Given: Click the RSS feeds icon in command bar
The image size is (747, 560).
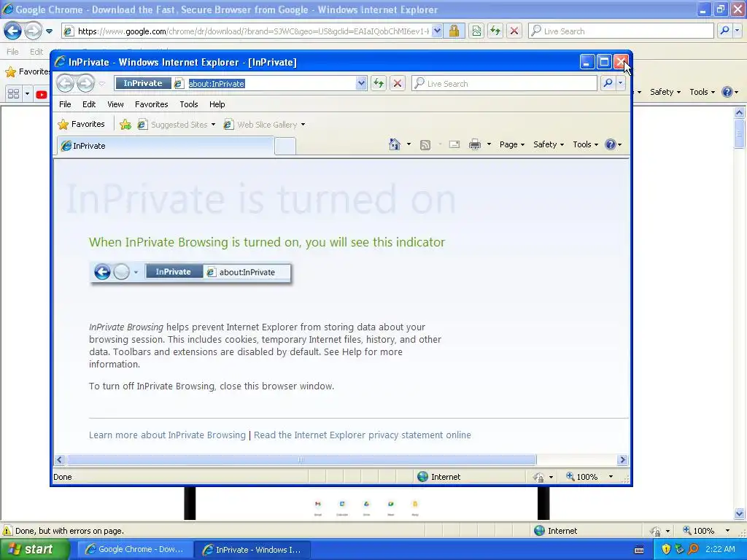Looking at the screenshot, I should click(x=425, y=144).
